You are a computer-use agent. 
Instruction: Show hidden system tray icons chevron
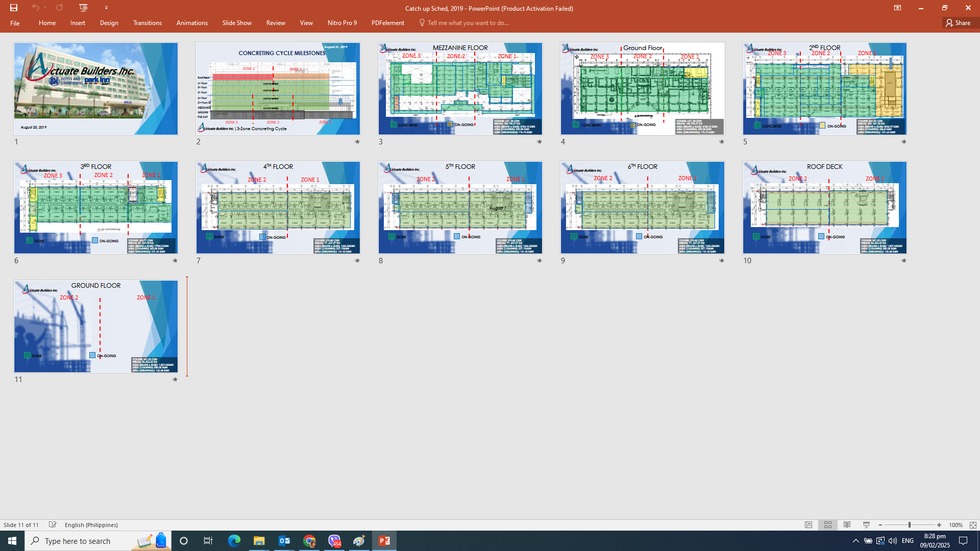click(x=856, y=541)
